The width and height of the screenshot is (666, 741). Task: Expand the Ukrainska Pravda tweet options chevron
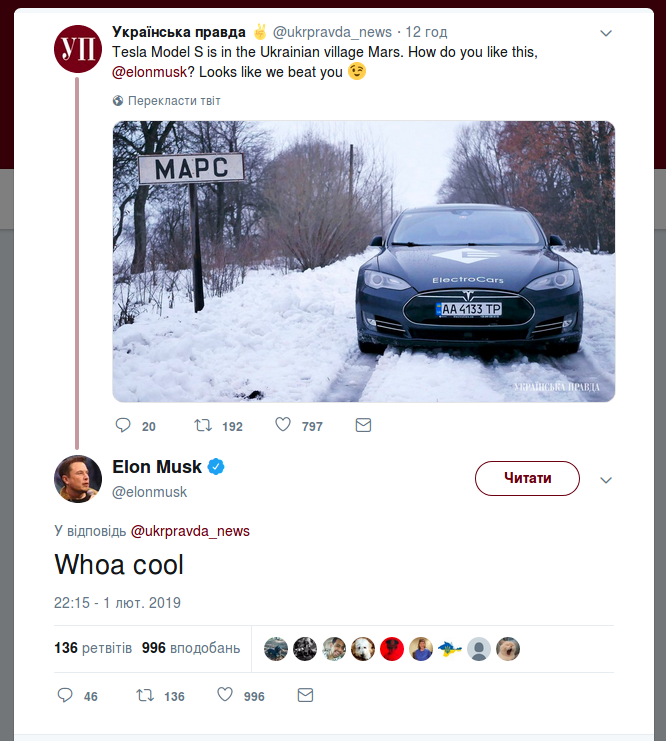(x=605, y=33)
